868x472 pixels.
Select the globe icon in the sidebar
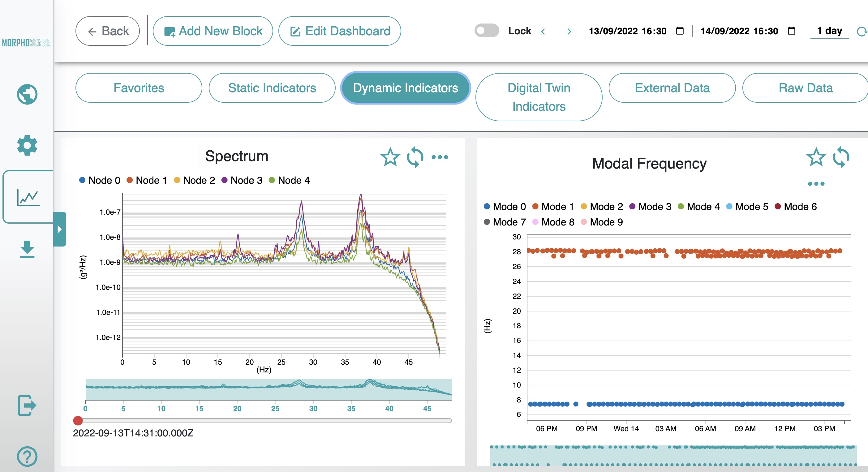[27, 94]
